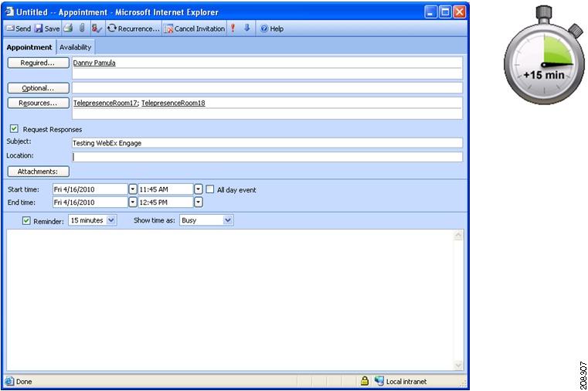Set high importance with red exclamation icon
The width and height of the screenshot is (588, 391).
point(233,28)
